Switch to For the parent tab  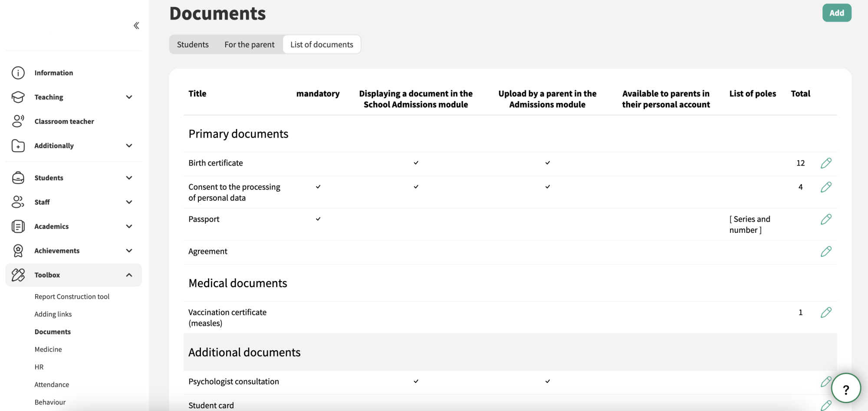click(x=250, y=44)
